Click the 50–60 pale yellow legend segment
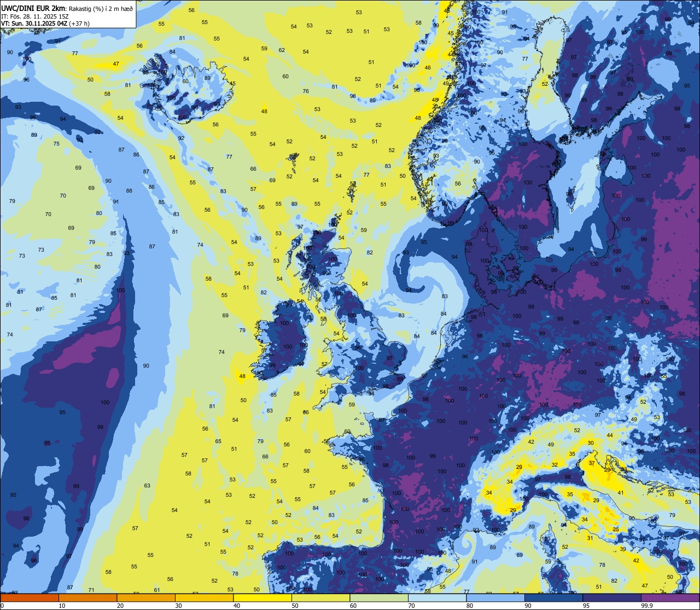The width and height of the screenshot is (700, 610). 320,597
